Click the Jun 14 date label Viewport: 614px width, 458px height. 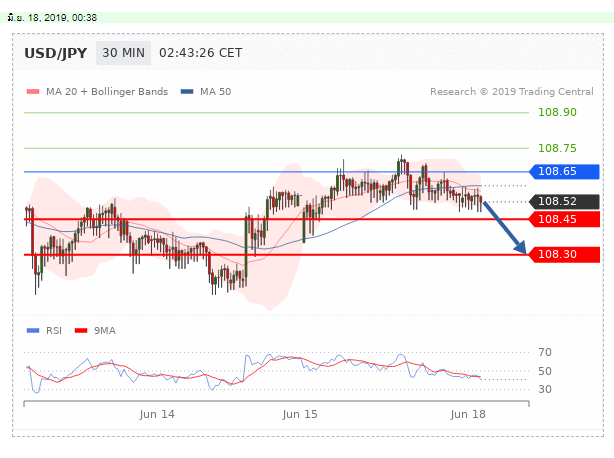coord(157,415)
